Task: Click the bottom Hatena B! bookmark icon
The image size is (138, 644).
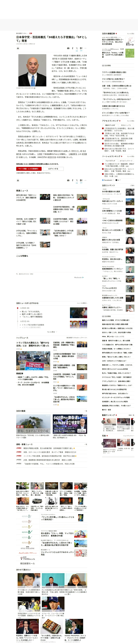Action: coord(81,180)
